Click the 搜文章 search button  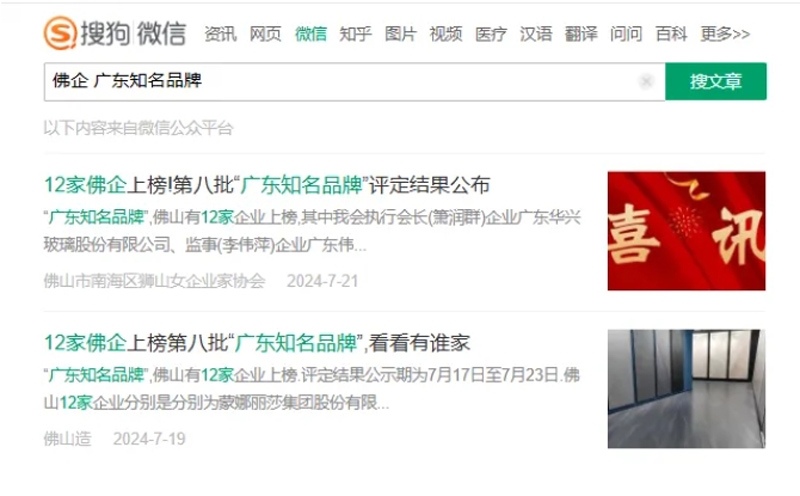coord(716,81)
